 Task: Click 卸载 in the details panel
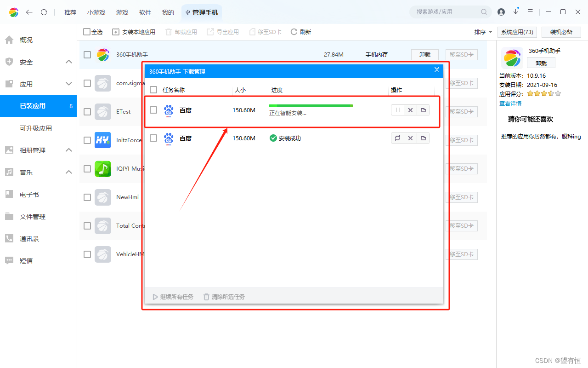click(x=541, y=63)
